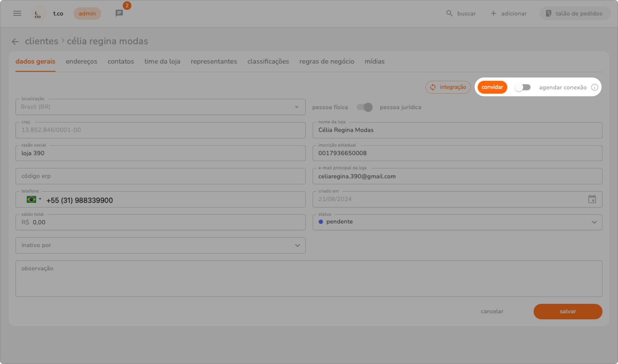Click the t.co logo avatar

click(x=38, y=14)
